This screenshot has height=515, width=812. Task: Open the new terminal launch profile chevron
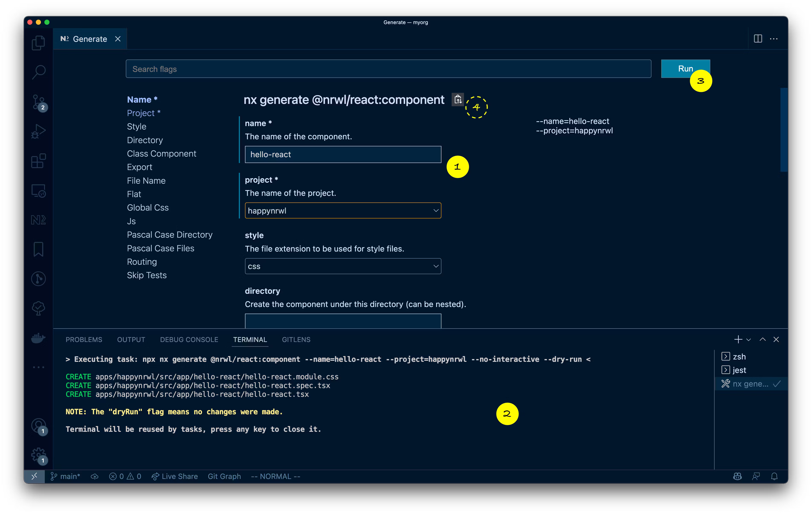coord(749,339)
